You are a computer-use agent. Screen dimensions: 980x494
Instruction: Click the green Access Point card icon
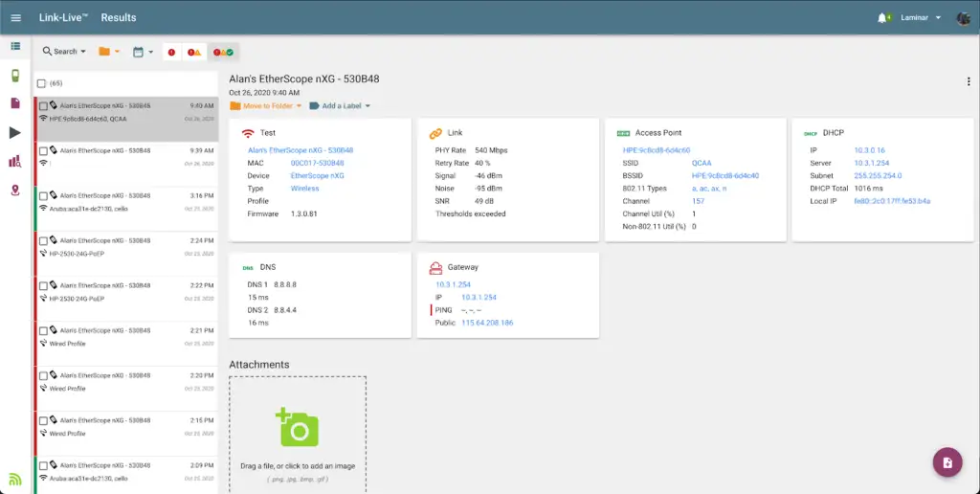coord(623,133)
